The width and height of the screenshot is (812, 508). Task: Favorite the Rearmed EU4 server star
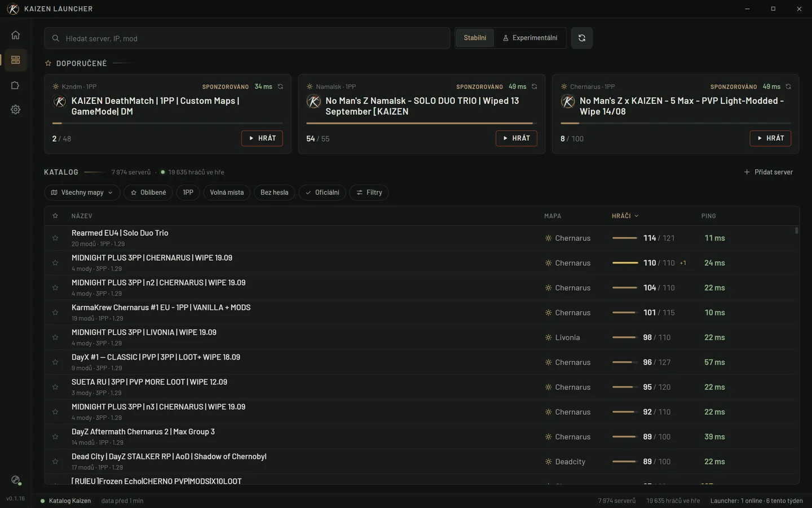coord(55,238)
